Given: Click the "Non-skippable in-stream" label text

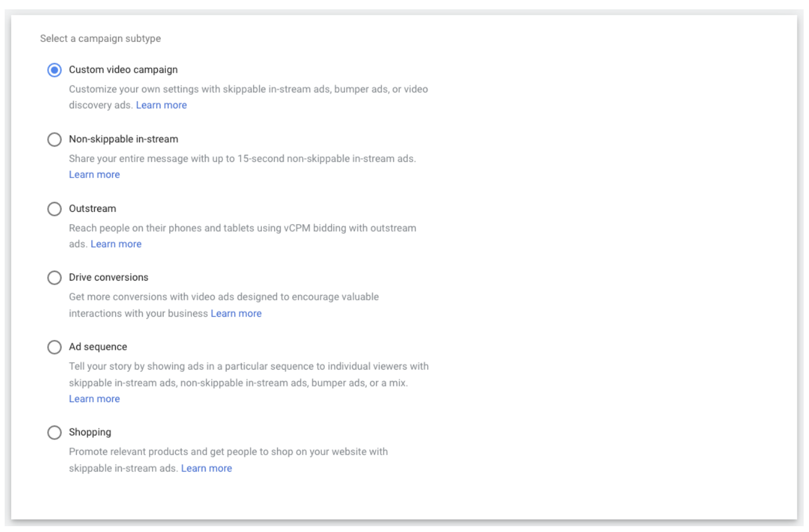Looking at the screenshot, I should (123, 139).
